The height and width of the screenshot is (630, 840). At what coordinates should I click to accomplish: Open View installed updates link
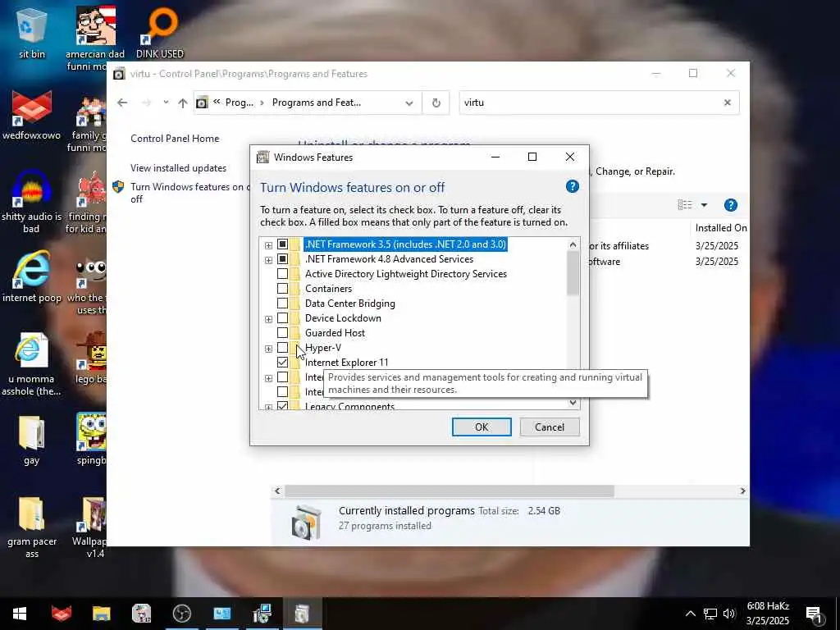point(178,167)
